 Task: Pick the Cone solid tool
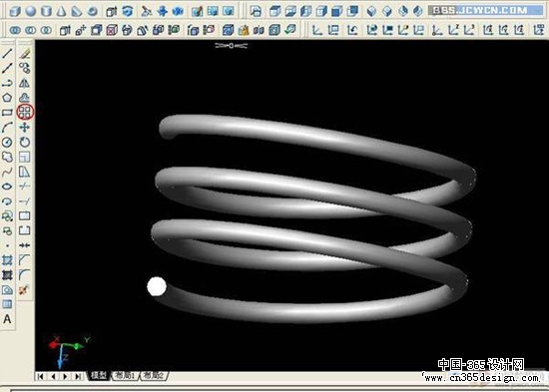pos(61,12)
